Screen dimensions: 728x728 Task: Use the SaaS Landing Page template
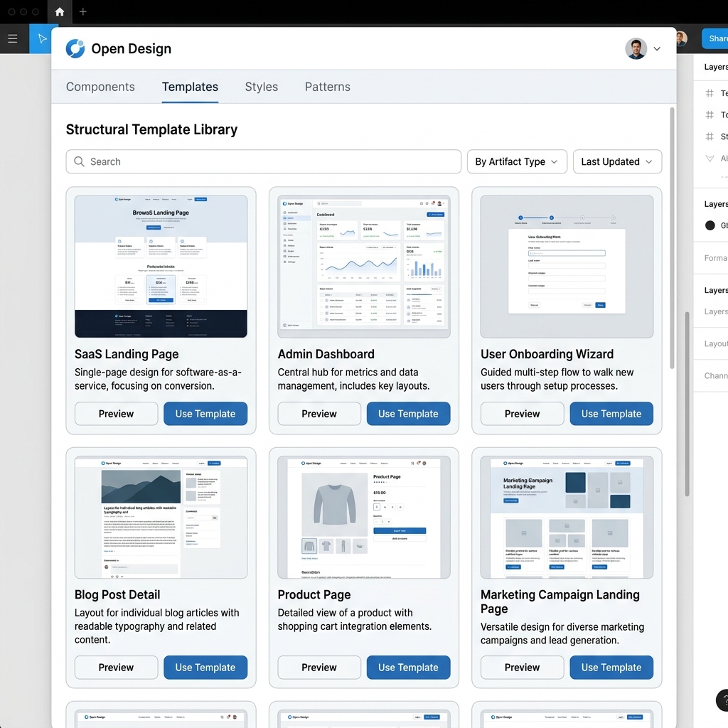click(205, 414)
